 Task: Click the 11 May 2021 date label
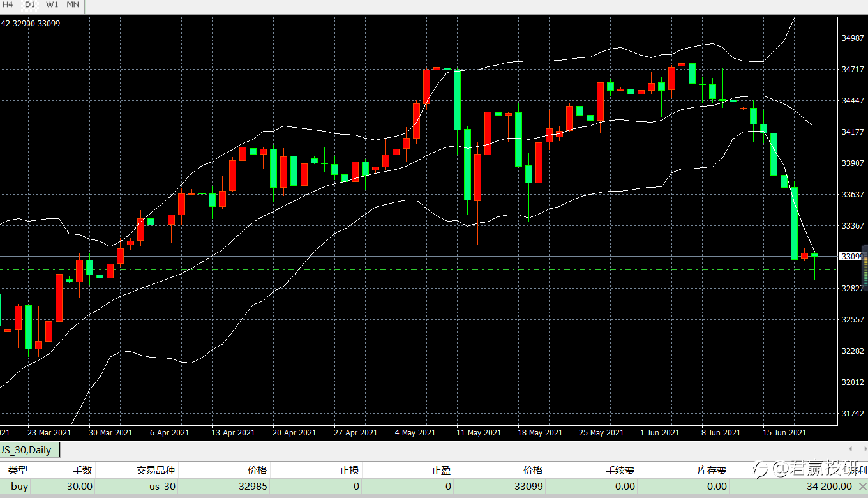(x=478, y=433)
